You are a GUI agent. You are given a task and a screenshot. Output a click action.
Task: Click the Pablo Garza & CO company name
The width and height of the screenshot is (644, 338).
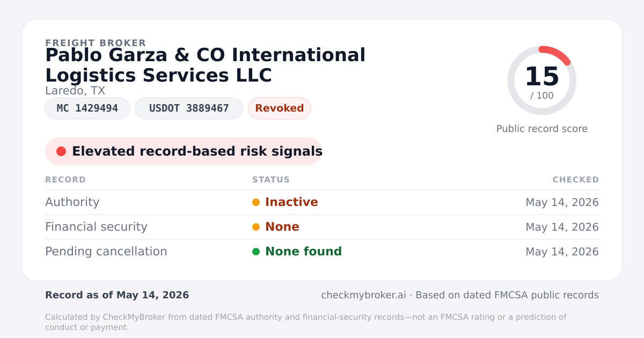point(206,65)
